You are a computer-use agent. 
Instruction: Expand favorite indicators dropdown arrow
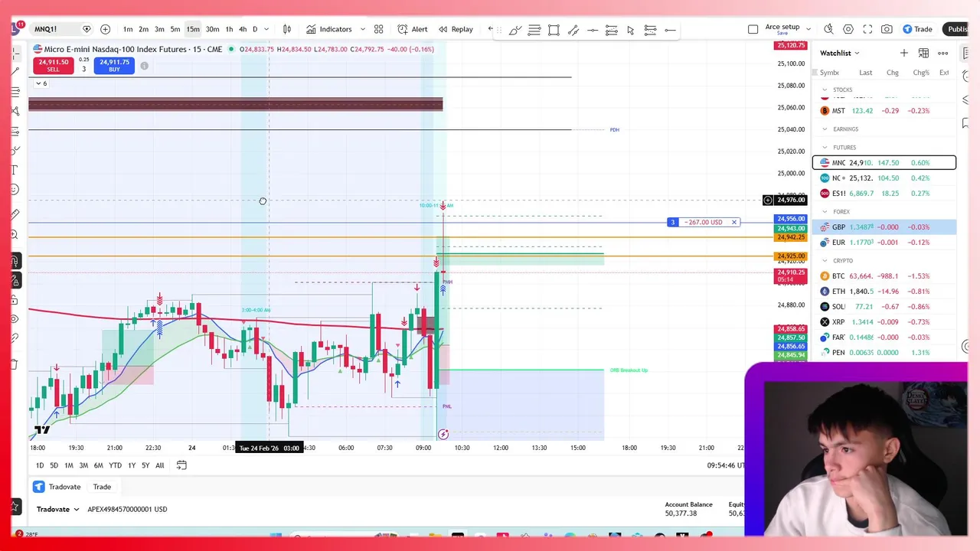pos(362,29)
